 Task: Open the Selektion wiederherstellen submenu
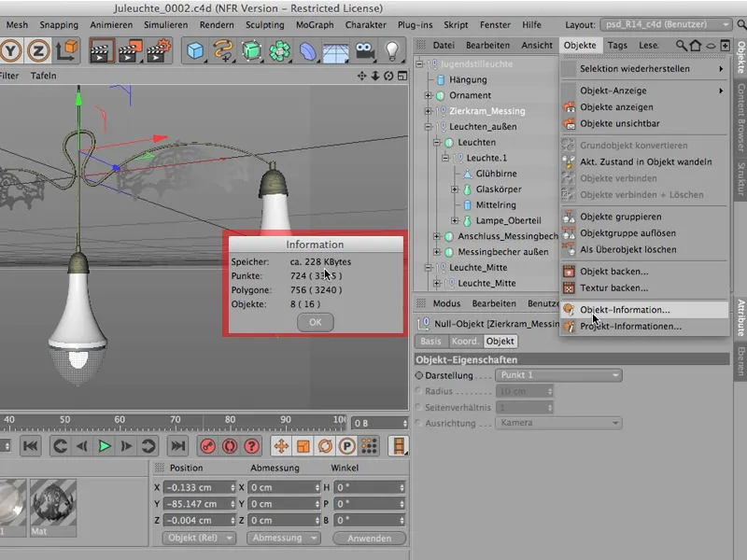point(644,68)
